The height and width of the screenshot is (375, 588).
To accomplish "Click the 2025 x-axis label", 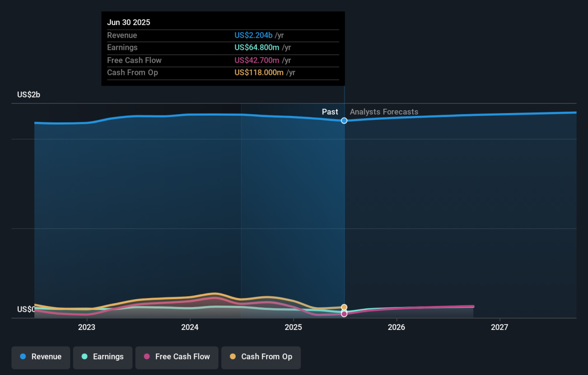I will click(293, 327).
